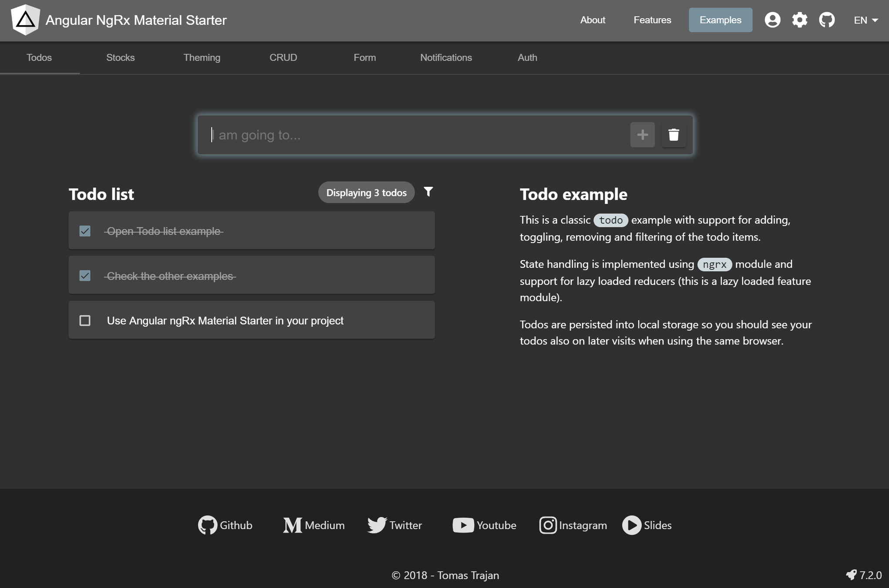The width and height of the screenshot is (889, 588).
Task: Click the trash icon to remove done todos
Action: click(x=673, y=135)
